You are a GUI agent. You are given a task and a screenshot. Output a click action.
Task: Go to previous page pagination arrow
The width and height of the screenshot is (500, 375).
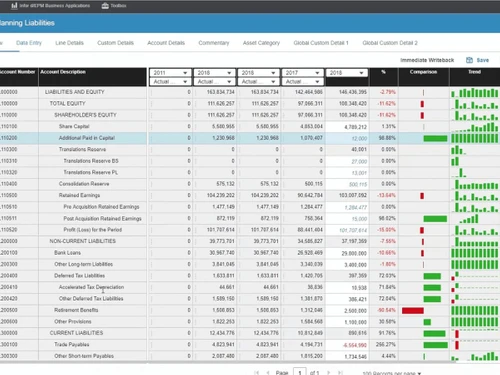(x=268, y=372)
